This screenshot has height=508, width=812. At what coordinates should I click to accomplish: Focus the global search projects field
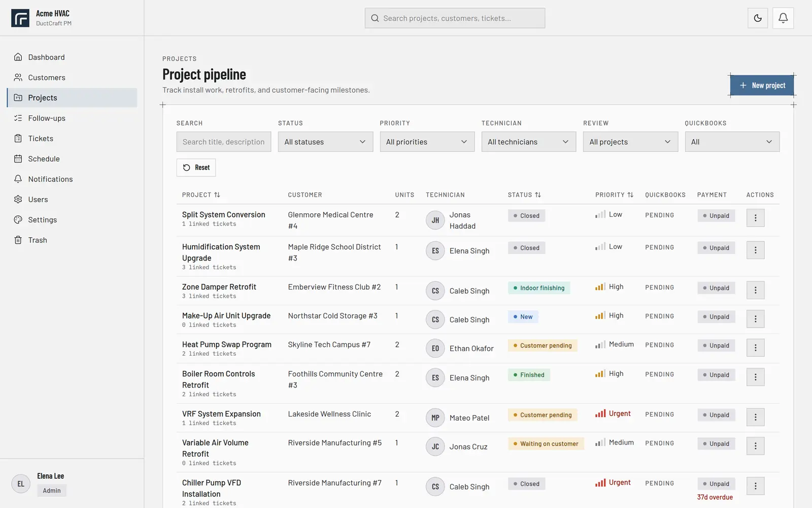[x=455, y=18]
